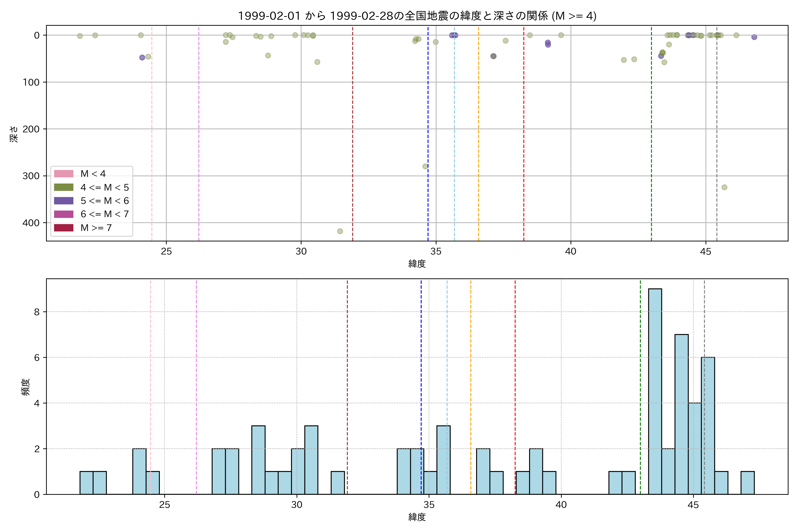
Task: Click the chart title text at the top
Action: [417, 16]
